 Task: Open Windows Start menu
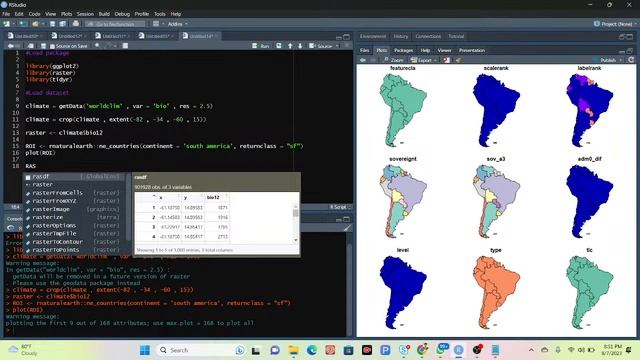pos(145,350)
